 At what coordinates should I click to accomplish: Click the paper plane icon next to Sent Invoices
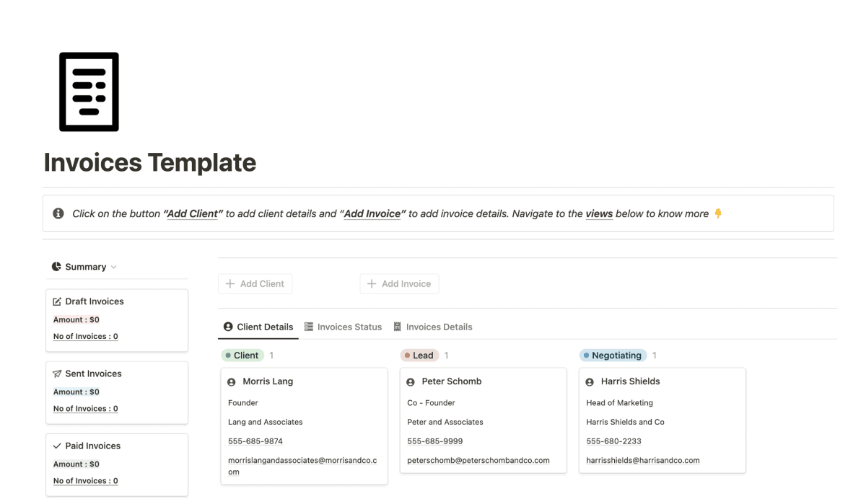click(58, 373)
